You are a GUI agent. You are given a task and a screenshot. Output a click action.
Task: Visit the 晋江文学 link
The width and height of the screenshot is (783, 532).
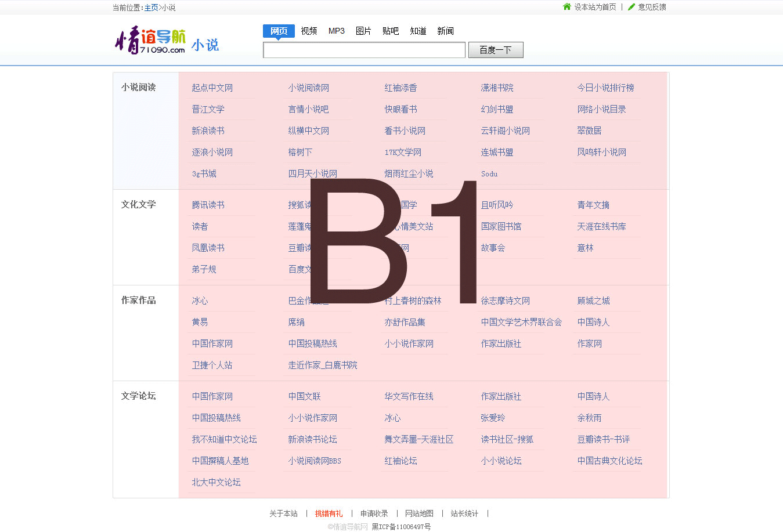208,109
